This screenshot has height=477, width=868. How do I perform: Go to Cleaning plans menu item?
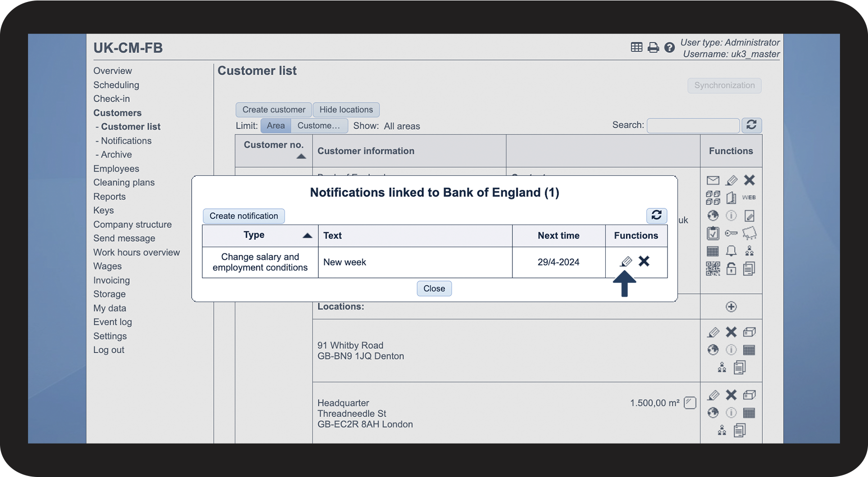[x=124, y=182]
